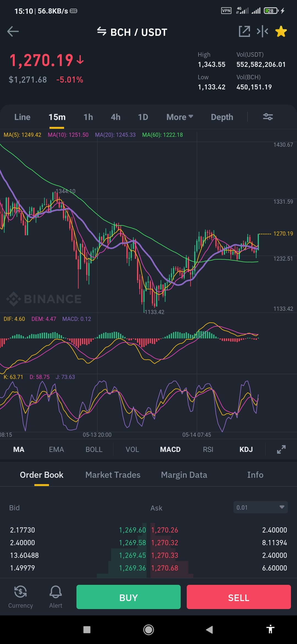Toggle the MACD indicator

[170, 449]
